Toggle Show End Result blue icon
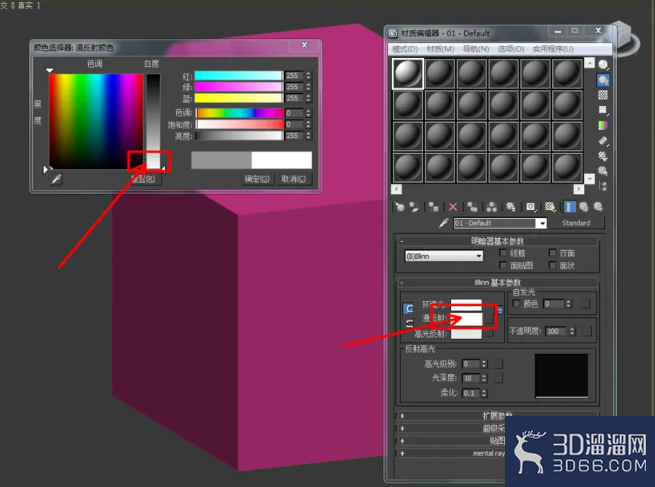 pyautogui.click(x=570, y=207)
